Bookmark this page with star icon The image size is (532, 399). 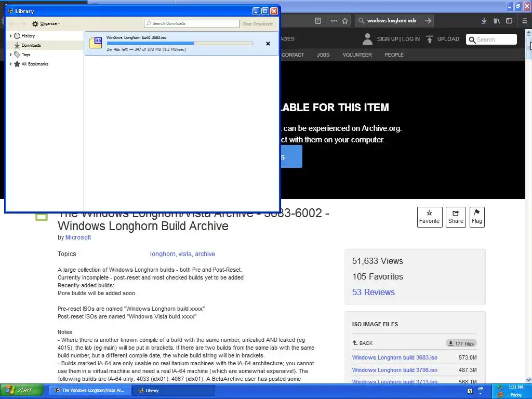[x=345, y=21]
